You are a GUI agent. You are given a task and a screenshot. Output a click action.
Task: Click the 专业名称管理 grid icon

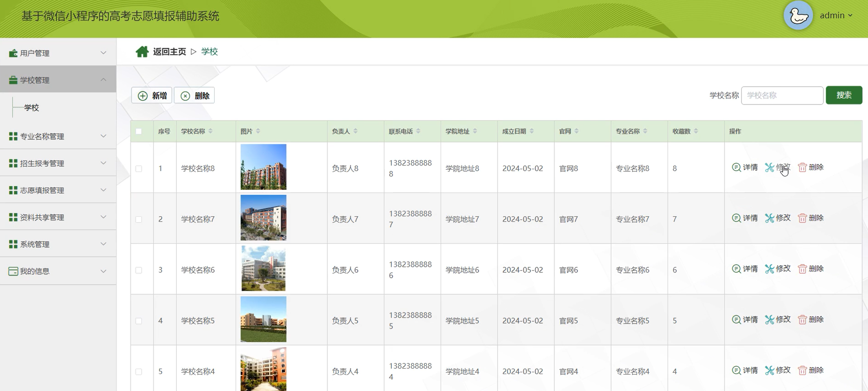tap(13, 136)
